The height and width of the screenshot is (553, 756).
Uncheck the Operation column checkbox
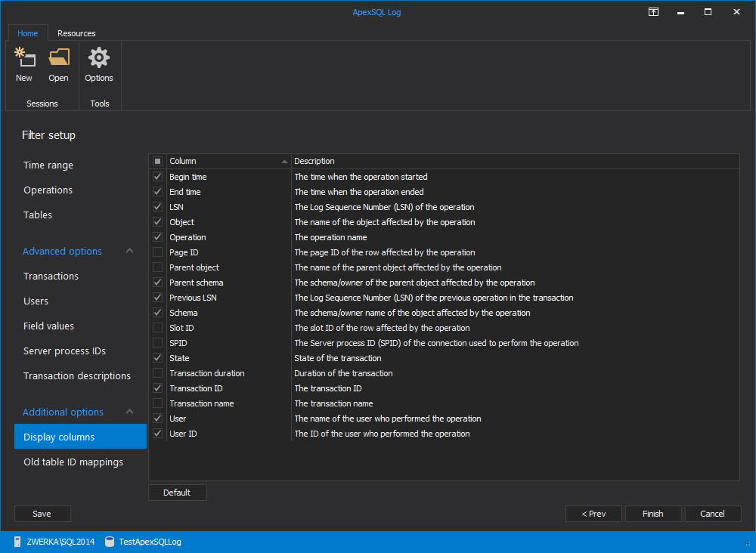point(158,237)
